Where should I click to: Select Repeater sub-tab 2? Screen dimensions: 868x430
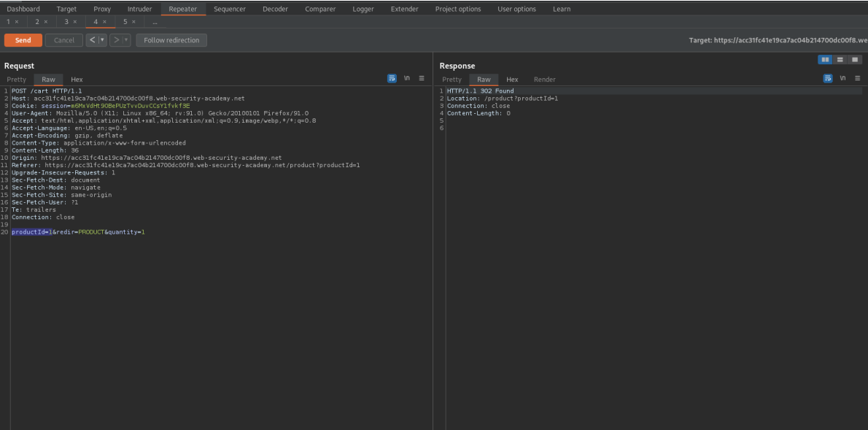pyautogui.click(x=37, y=22)
